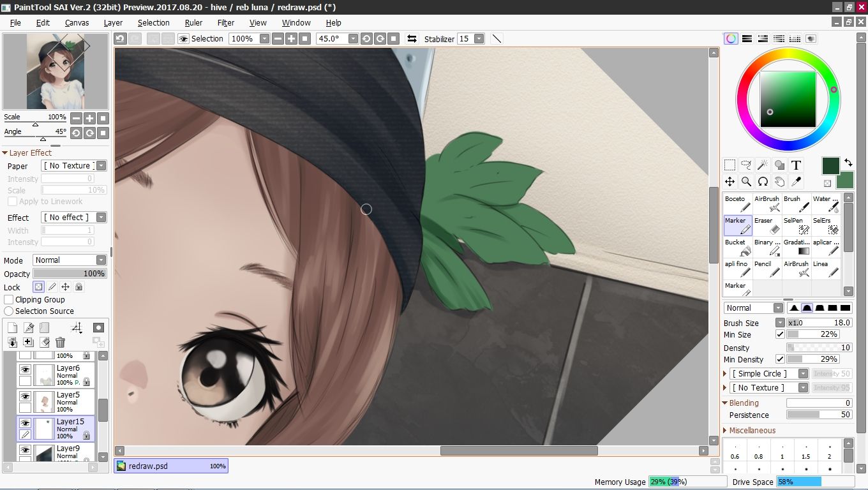Select the Lasso selection tool
The height and width of the screenshot is (490, 868).
pyautogui.click(x=746, y=165)
